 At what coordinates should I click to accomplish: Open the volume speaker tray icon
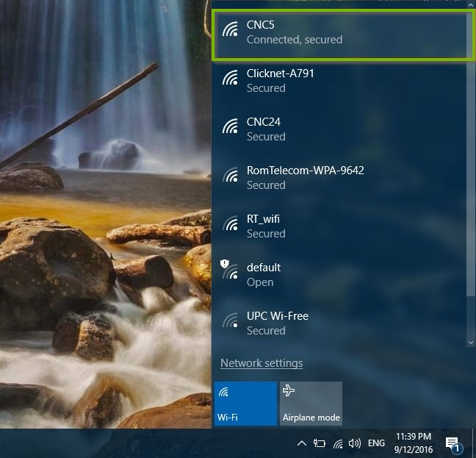355,444
